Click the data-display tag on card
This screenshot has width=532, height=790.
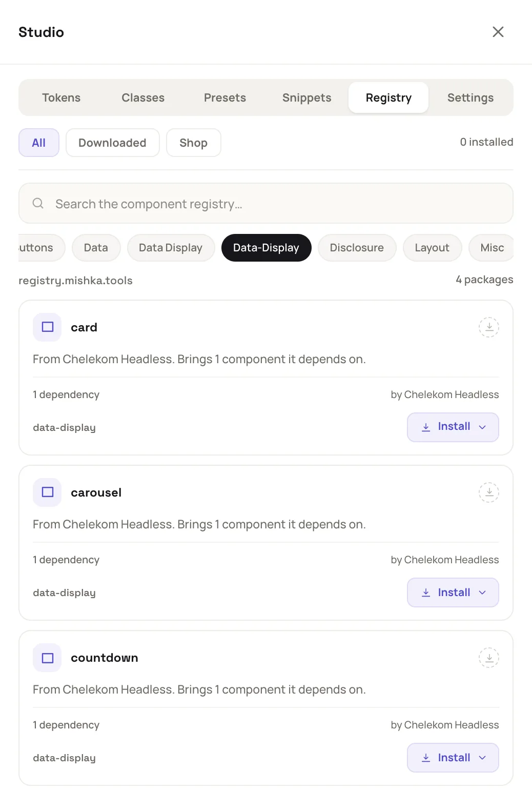coord(64,427)
